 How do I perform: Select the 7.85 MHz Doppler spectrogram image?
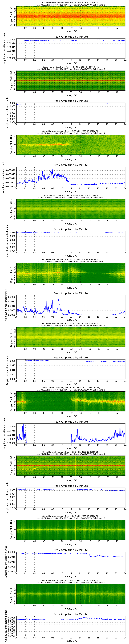(x=71, y=273)
